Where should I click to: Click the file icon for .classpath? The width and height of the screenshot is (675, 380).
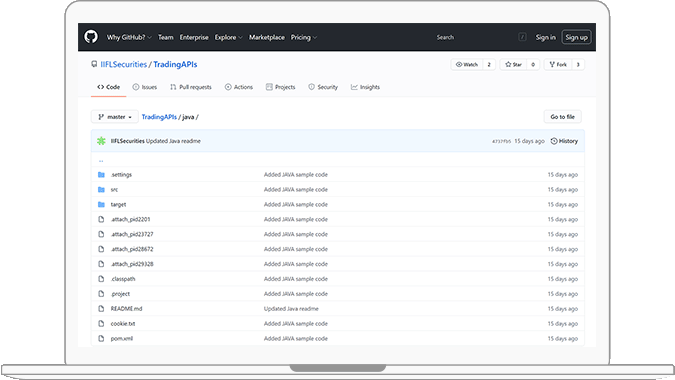[x=101, y=279]
